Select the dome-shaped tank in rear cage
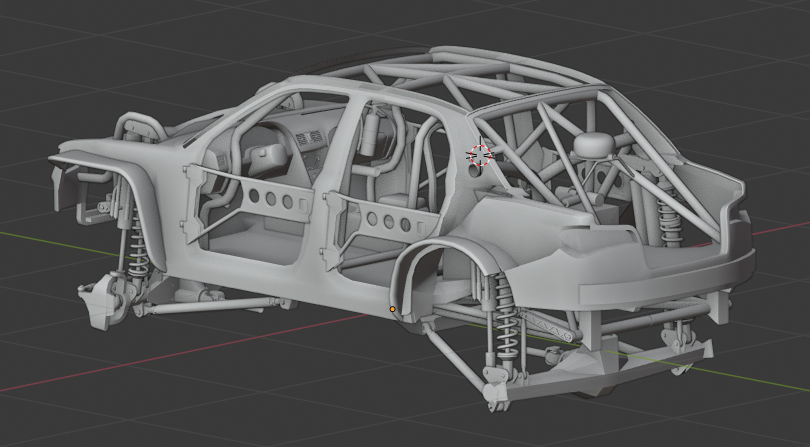This screenshot has width=810, height=447. pyautogui.click(x=594, y=144)
